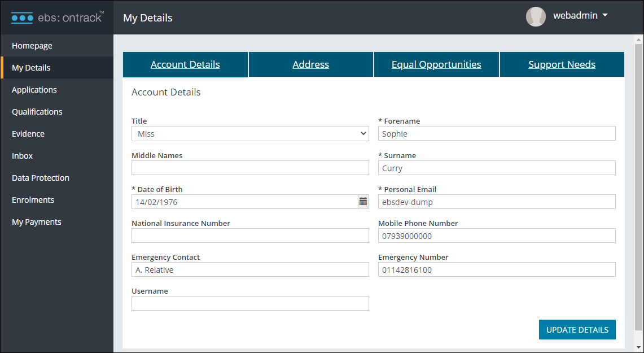Navigate to Data Protection
Image resolution: width=644 pixels, height=353 pixels.
pos(40,177)
